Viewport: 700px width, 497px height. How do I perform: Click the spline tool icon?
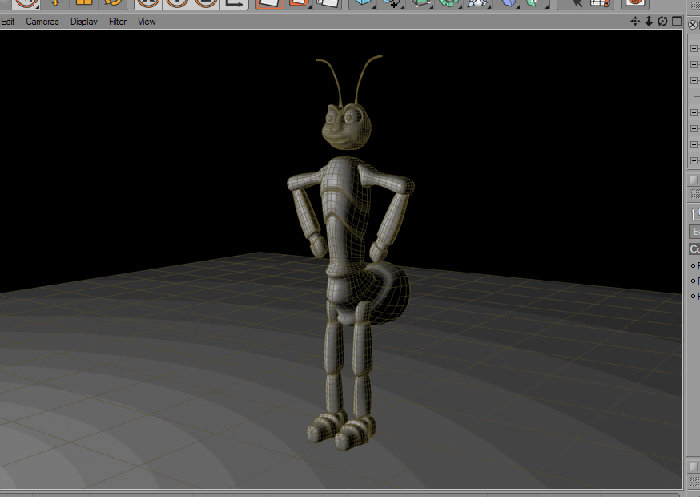pyautogui.click(x=392, y=4)
